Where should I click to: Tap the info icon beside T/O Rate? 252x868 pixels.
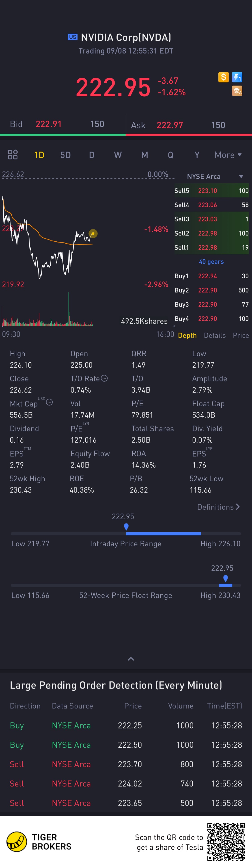coord(104,378)
